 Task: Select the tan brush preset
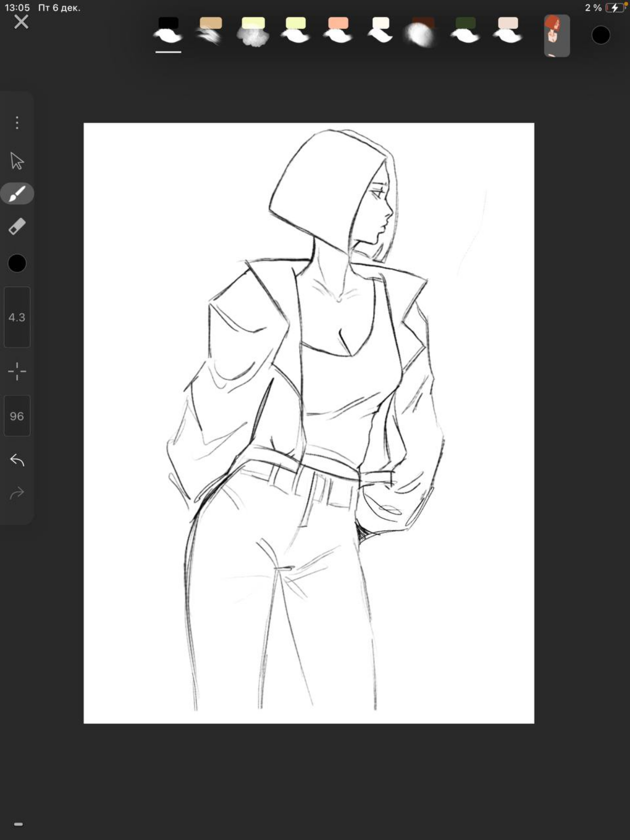click(211, 31)
